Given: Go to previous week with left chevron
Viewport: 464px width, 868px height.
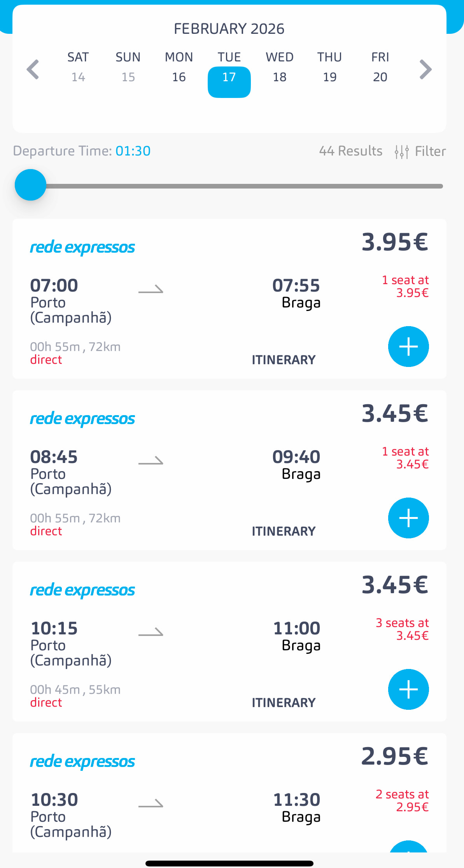Looking at the screenshot, I should (33, 70).
